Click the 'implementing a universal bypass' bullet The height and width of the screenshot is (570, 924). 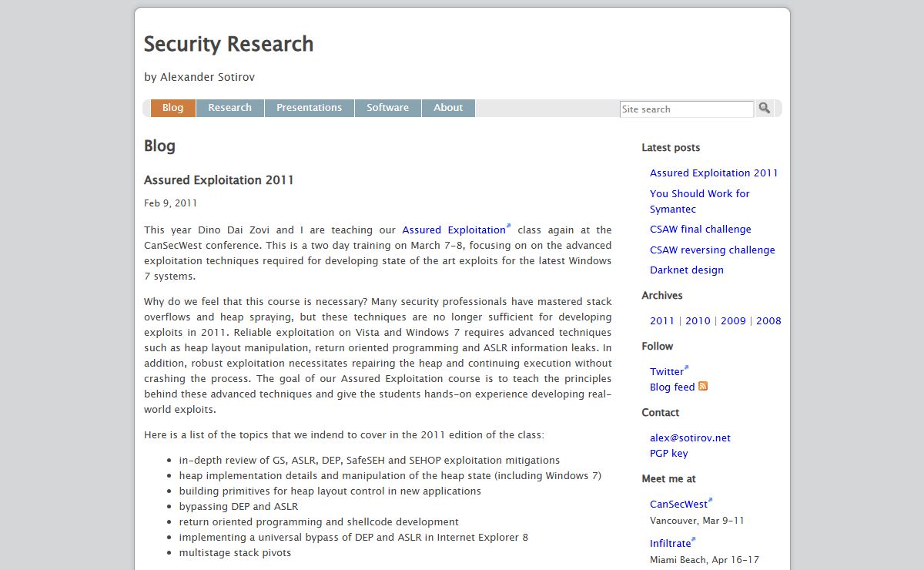(353, 538)
